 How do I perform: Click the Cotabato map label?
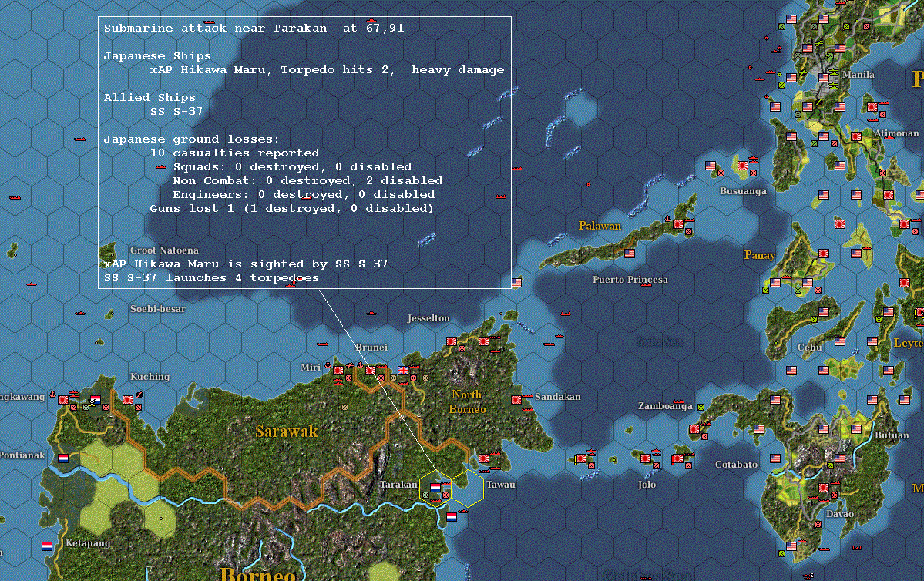(x=736, y=465)
